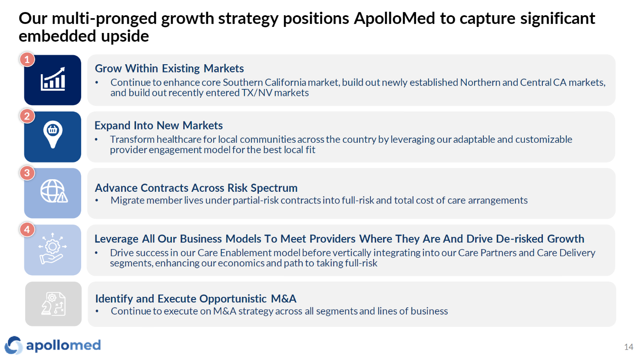The width and height of the screenshot is (644, 358).
Task: Select the 'Expand Into New Markets' heading
Action: 159,125
